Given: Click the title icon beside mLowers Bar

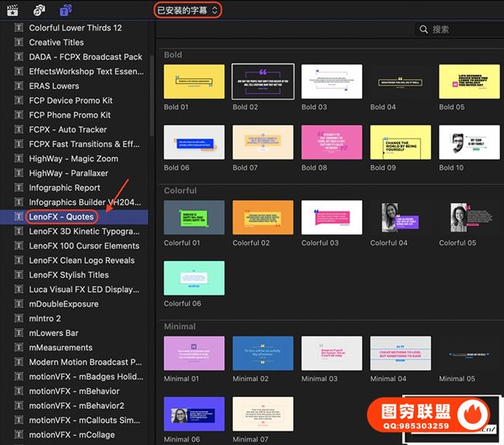Looking at the screenshot, I should [x=19, y=332].
